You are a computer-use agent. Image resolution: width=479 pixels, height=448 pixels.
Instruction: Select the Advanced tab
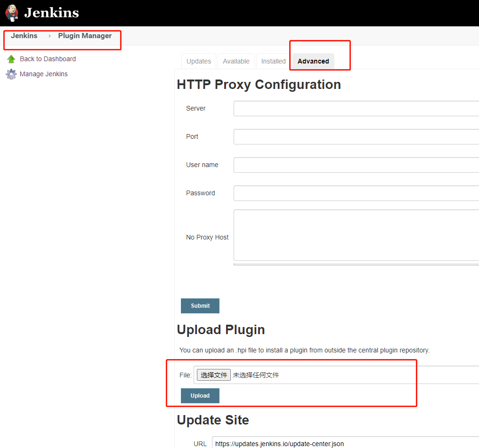[x=313, y=61]
